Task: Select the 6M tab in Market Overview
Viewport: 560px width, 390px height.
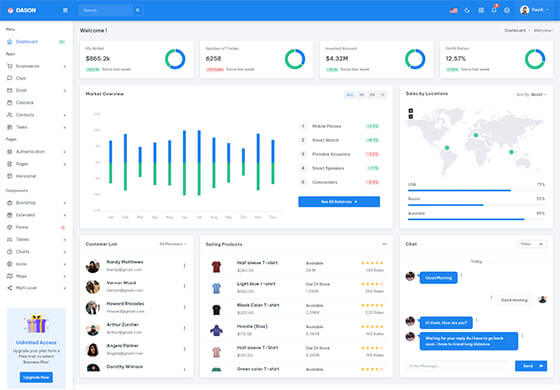Action: 372,95
